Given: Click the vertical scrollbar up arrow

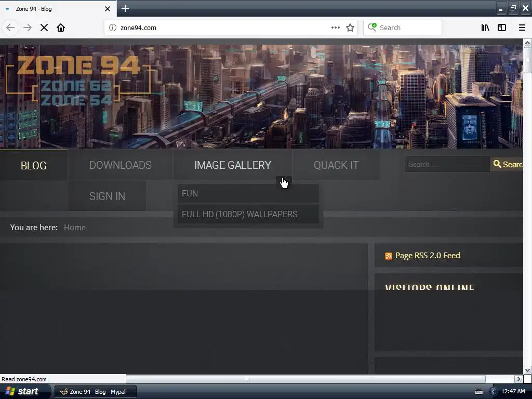Looking at the screenshot, I should (527, 43).
